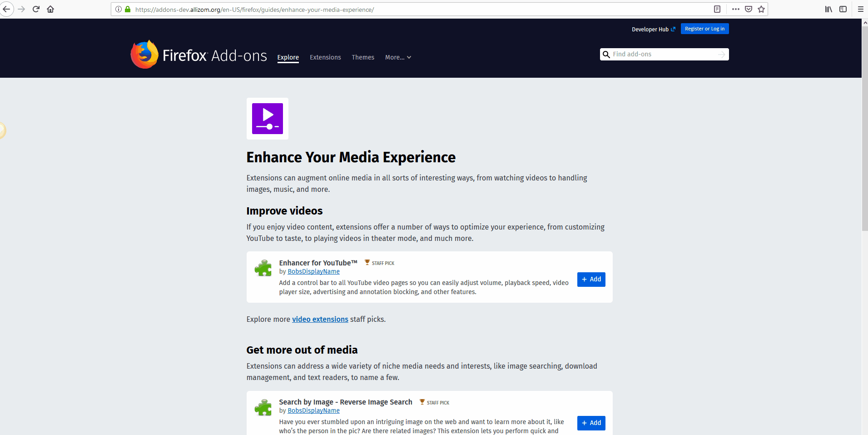
Task: Click the reload page icon
Action: pos(36,9)
